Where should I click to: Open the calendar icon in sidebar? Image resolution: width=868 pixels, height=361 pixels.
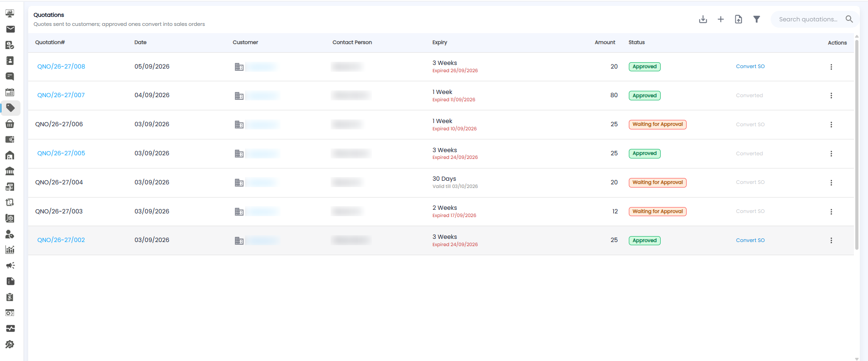click(10, 92)
